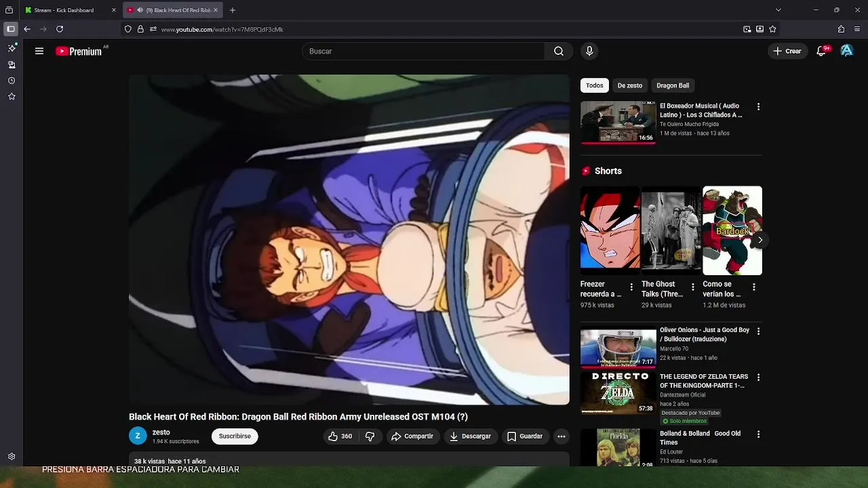Open the browser application menu
This screenshot has width=868, height=488.
click(x=858, y=29)
